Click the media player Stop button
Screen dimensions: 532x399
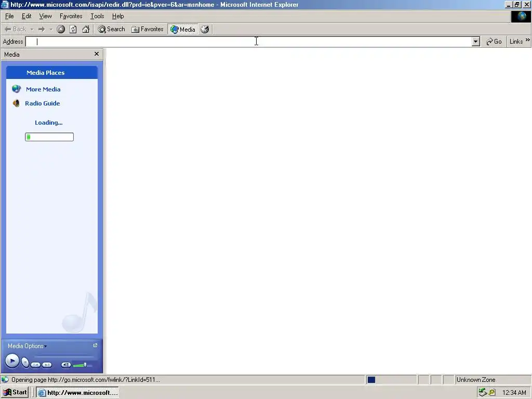tap(25, 363)
